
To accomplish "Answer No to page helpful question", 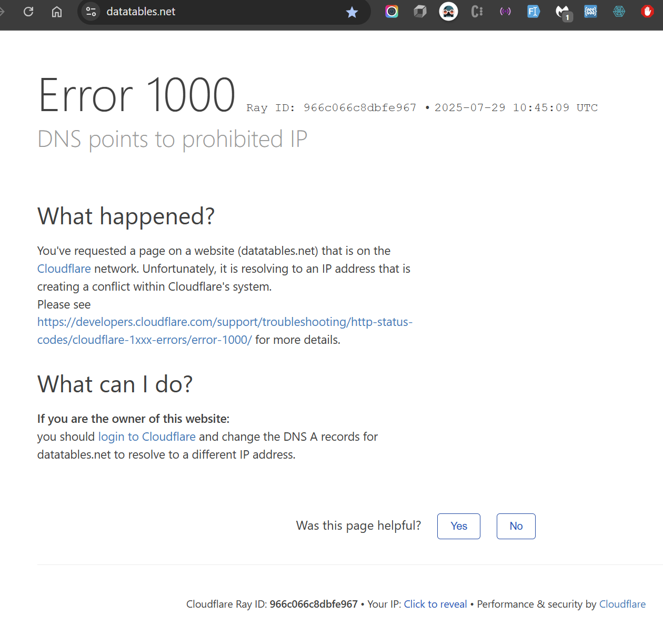I will 516,526.
